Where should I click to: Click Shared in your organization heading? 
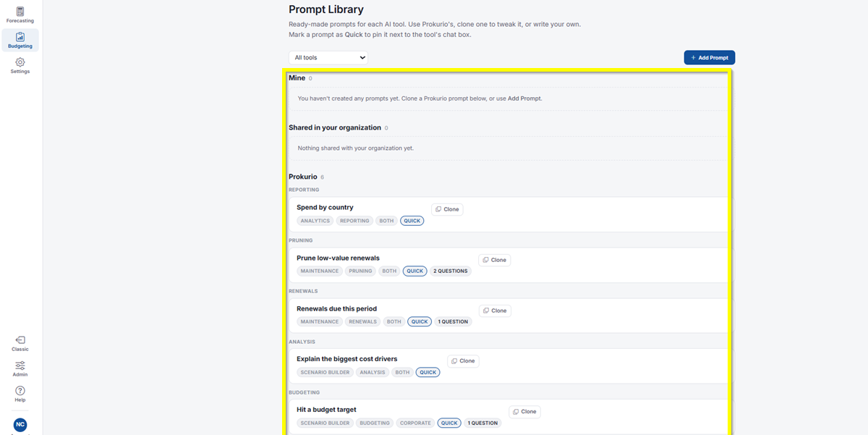[335, 127]
